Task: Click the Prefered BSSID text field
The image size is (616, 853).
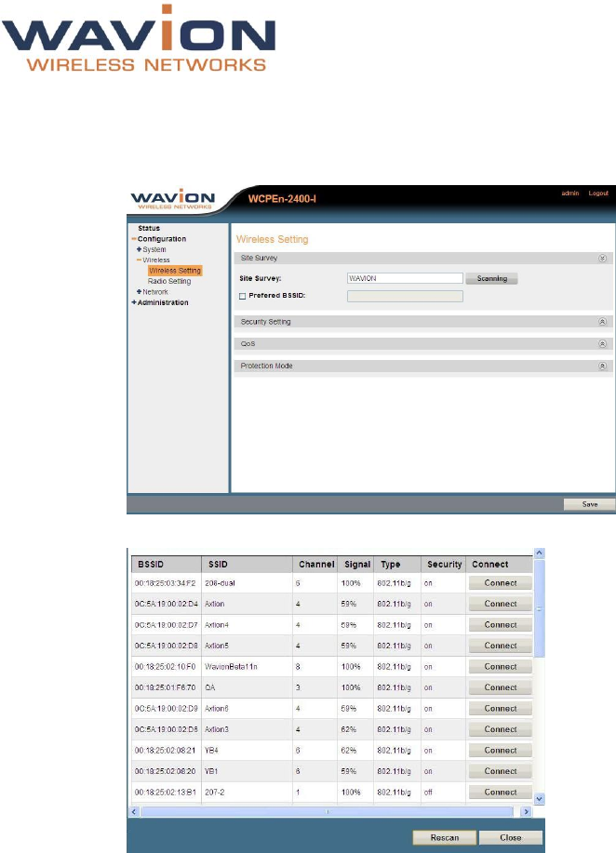Action: 405,296
